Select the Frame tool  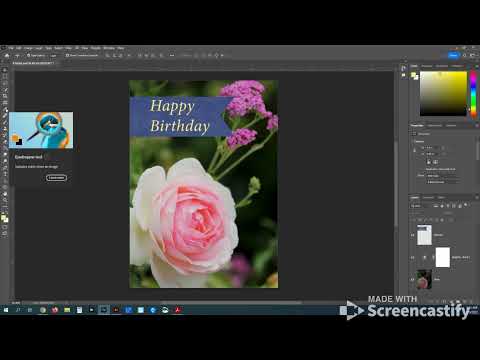[5, 103]
